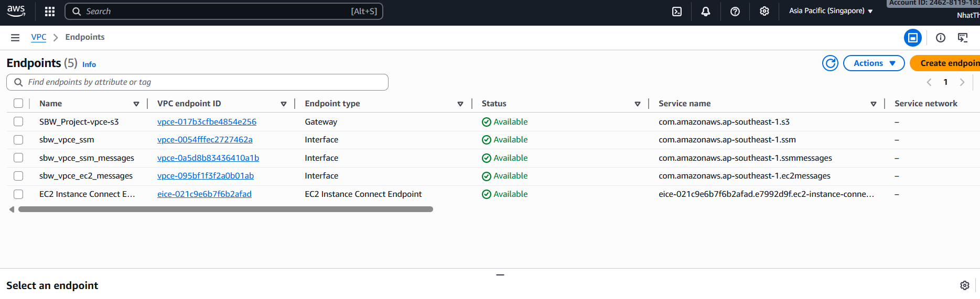
Task: Check the sbw_vpce_ssm_messages row checkbox
Action: (18, 158)
